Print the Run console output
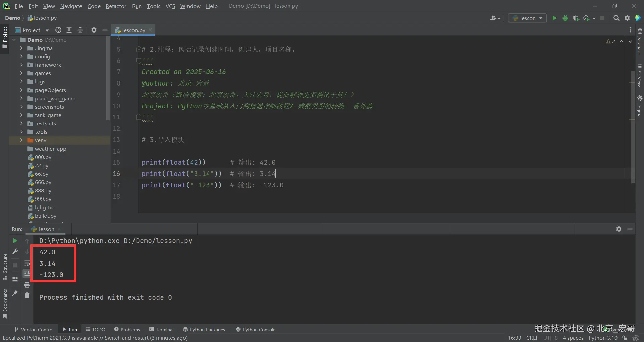This screenshot has height=342, width=644. (27, 285)
